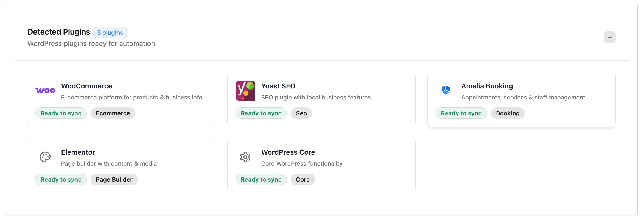This screenshot has width=644, height=222.
Task: Select the Page Builder category tag
Action: (x=114, y=179)
